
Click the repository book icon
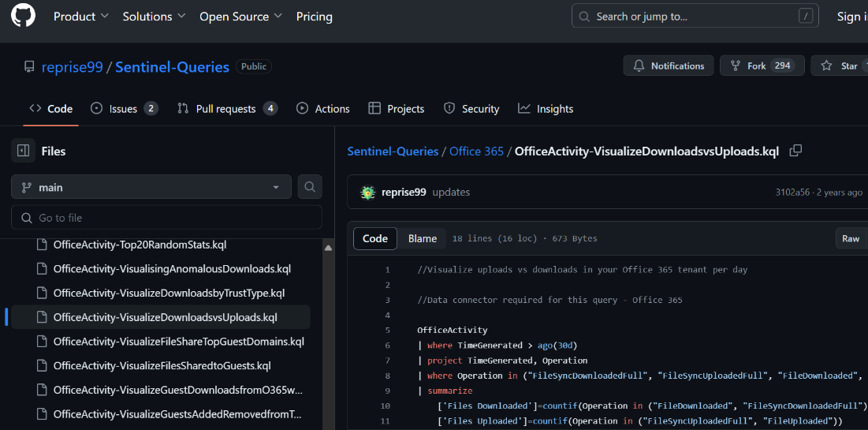click(29, 67)
